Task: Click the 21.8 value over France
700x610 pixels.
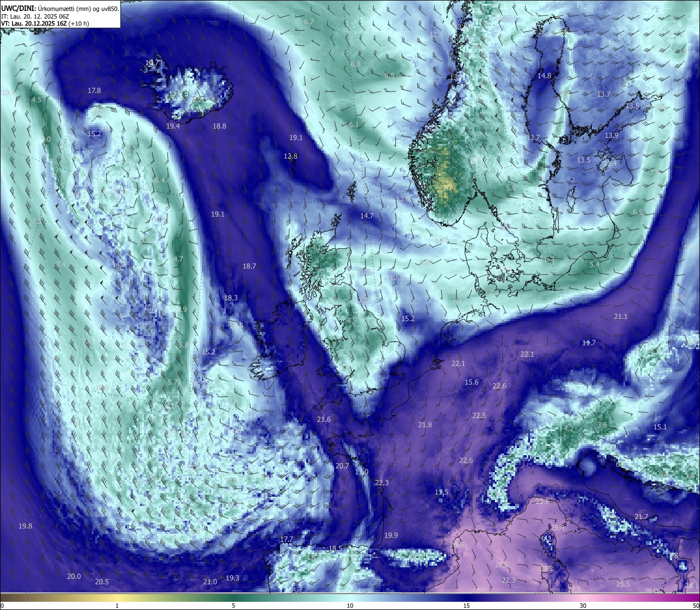Action: (x=425, y=425)
